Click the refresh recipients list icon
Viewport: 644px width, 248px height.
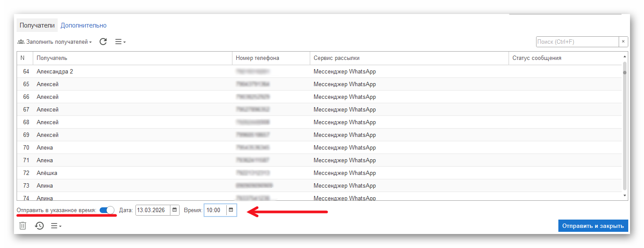pyautogui.click(x=103, y=42)
